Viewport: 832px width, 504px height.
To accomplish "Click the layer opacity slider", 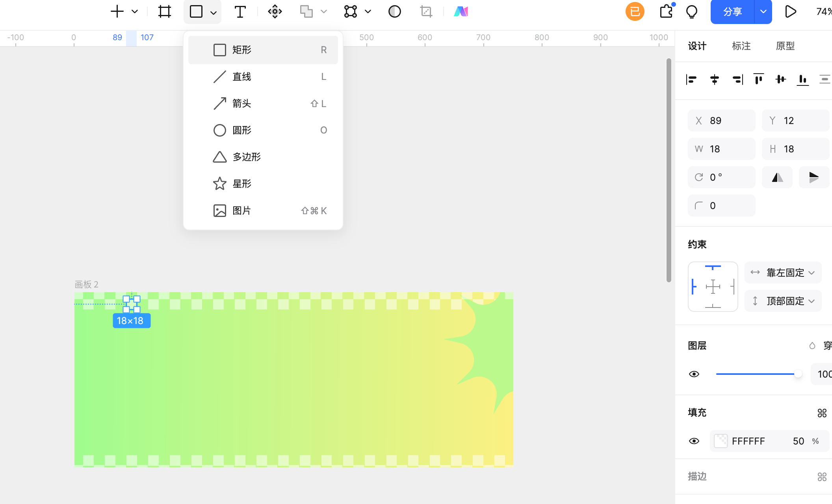I will [759, 374].
